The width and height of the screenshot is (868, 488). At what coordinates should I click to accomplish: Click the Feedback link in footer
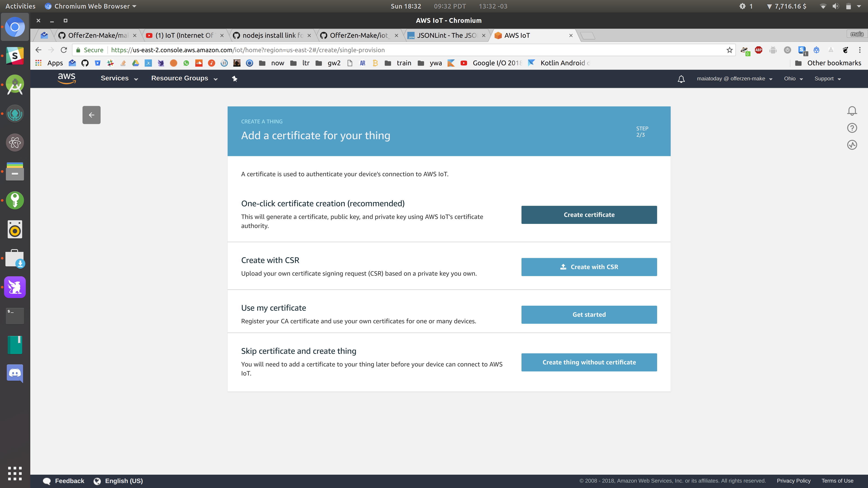point(64,481)
